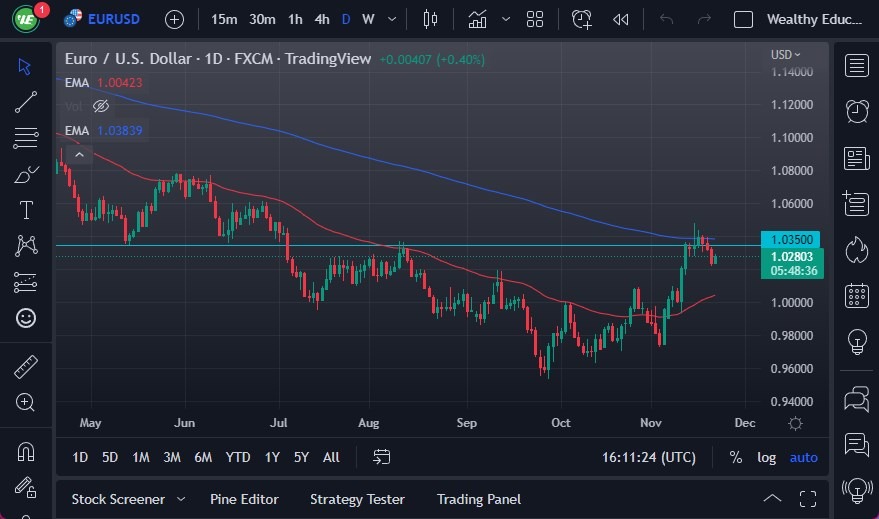This screenshot has height=519, width=879.
Task: Enable Magnet mode for drawings
Action: (x=26, y=451)
